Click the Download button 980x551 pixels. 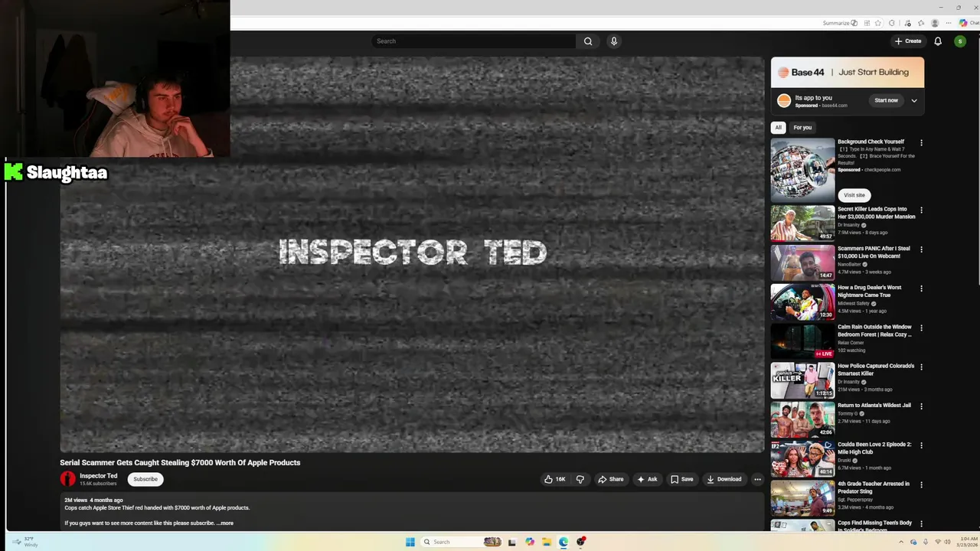click(724, 479)
